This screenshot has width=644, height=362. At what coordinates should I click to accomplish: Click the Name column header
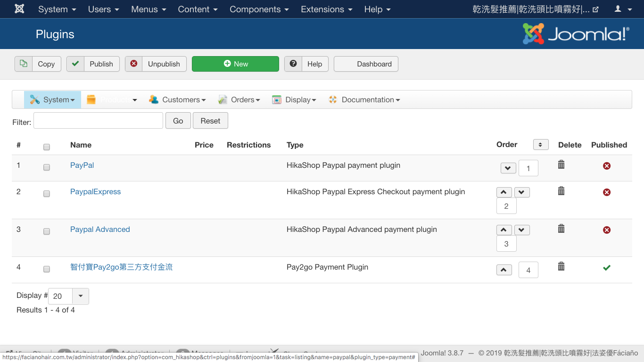81,145
